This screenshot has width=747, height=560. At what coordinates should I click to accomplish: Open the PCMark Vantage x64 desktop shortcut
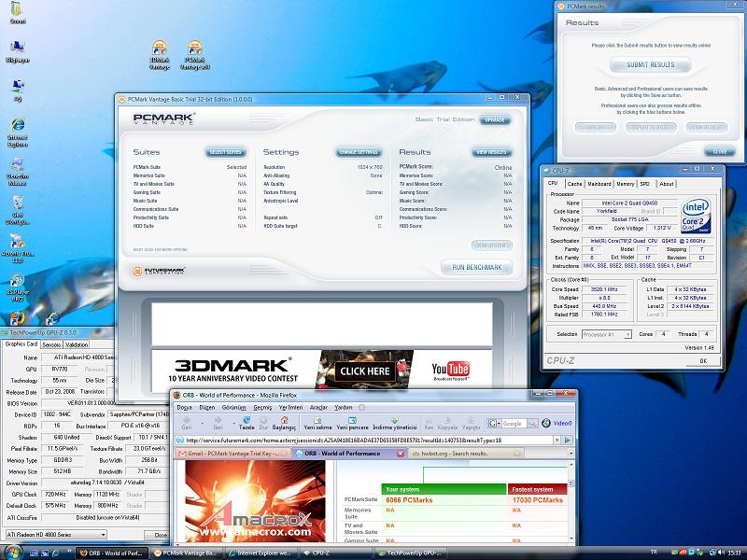pos(195,55)
